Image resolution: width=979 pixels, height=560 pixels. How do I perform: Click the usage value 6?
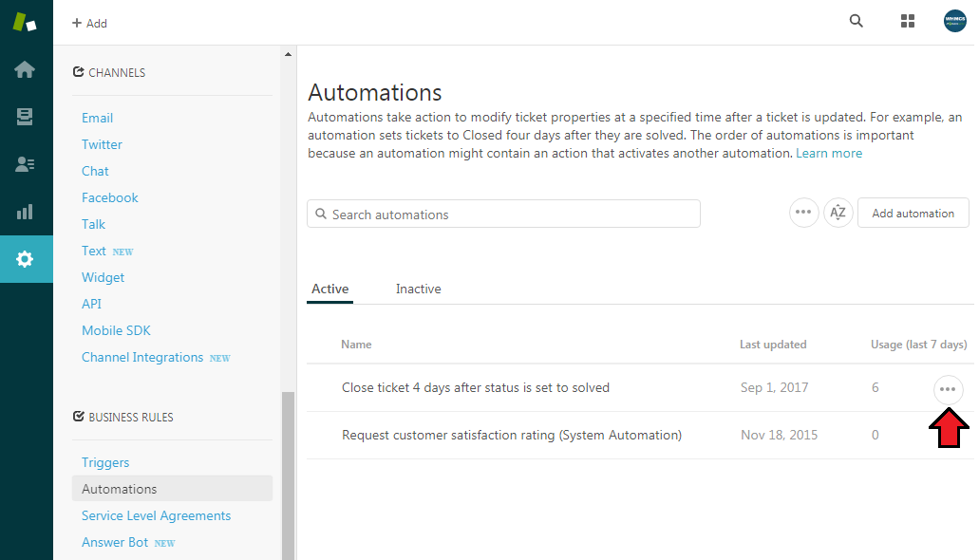[875, 387]
